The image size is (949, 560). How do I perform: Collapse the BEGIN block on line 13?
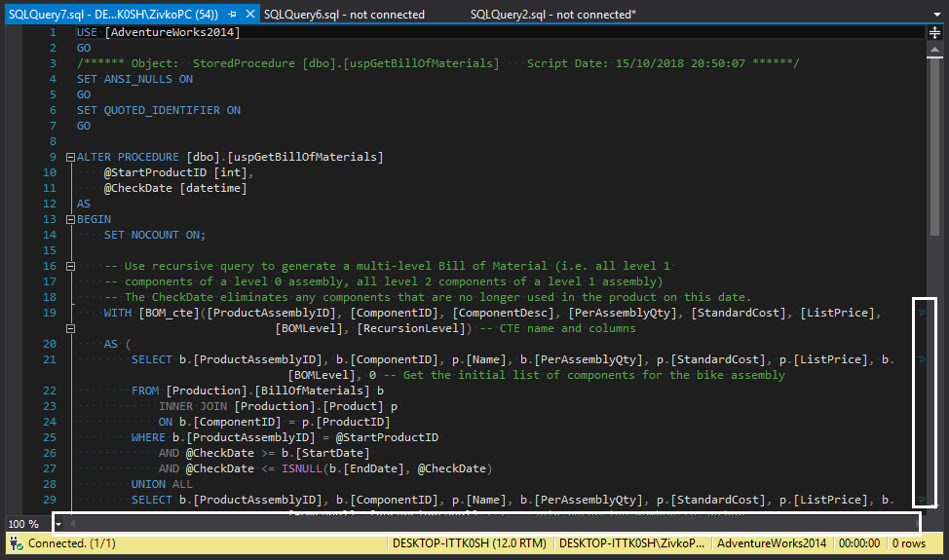[70, 219]
